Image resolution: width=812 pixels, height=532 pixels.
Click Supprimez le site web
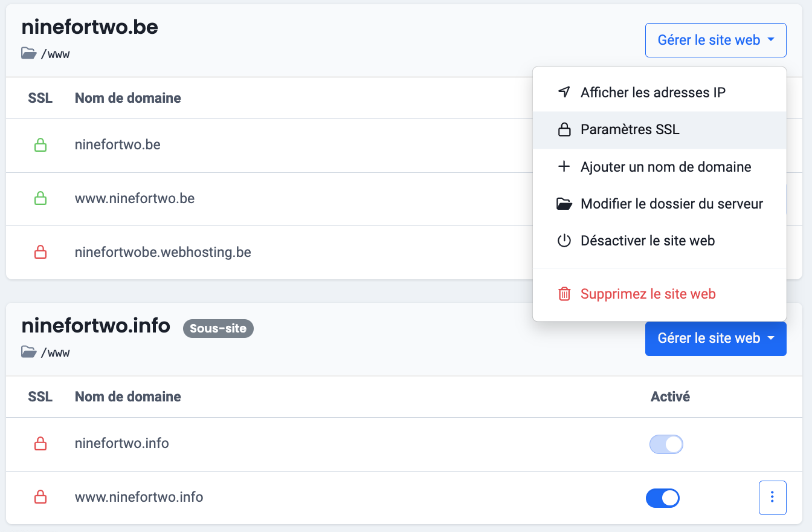point(648,294)
